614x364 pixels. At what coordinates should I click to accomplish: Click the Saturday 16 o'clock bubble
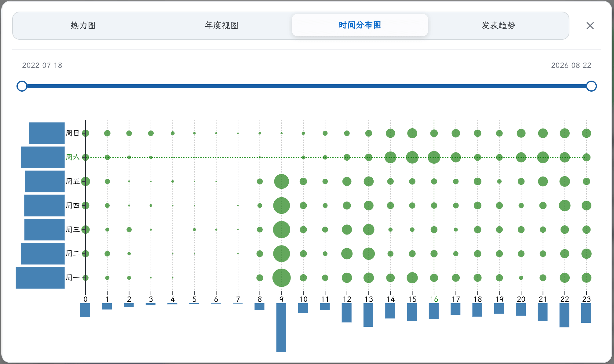(434, 157)
